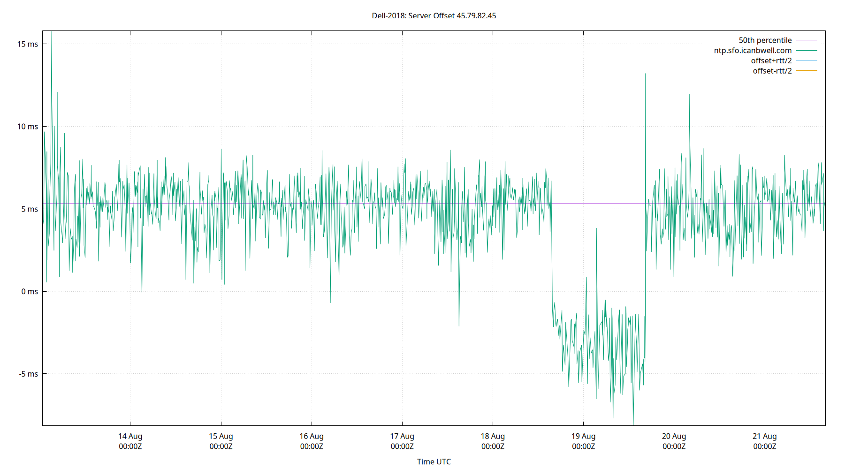868x469 pixels.
Task: Click the '15 ms' y-axis label
Action: (x=28, y=44)
